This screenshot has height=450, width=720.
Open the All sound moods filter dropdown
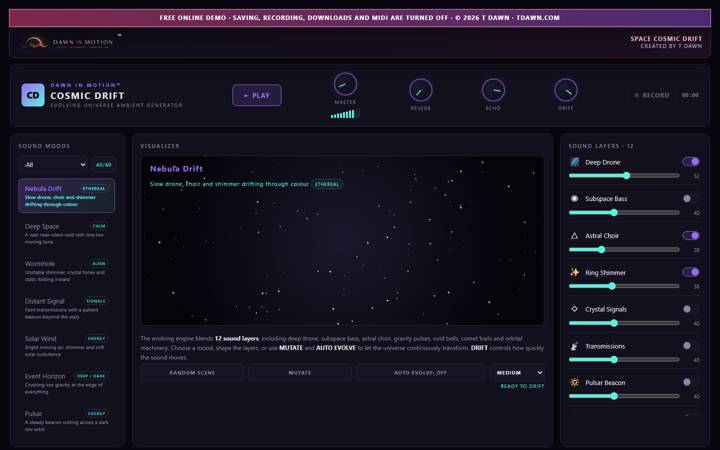point(54,164)
